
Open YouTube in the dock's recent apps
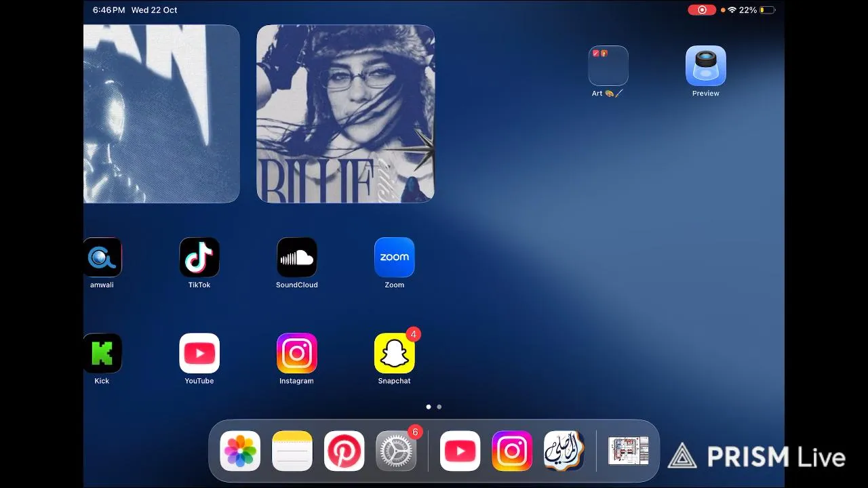(460, 451)
